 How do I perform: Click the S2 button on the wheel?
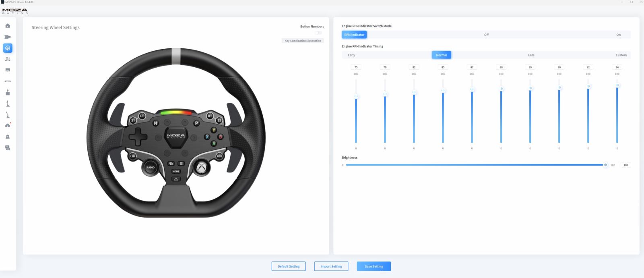[x=219, y=120]
